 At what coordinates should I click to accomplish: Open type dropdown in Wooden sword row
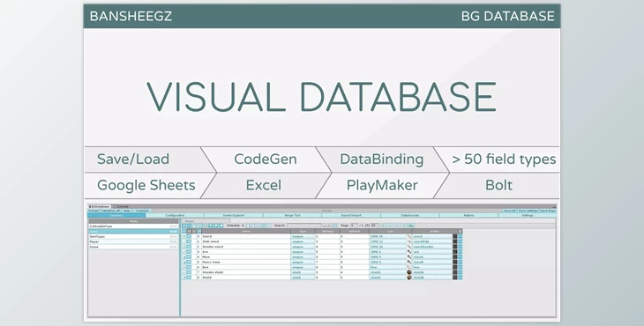coord(303,247)
